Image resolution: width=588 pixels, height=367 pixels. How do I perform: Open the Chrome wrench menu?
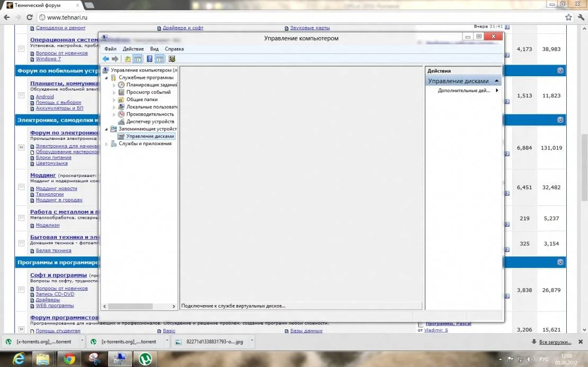click(x=581, y=17)
